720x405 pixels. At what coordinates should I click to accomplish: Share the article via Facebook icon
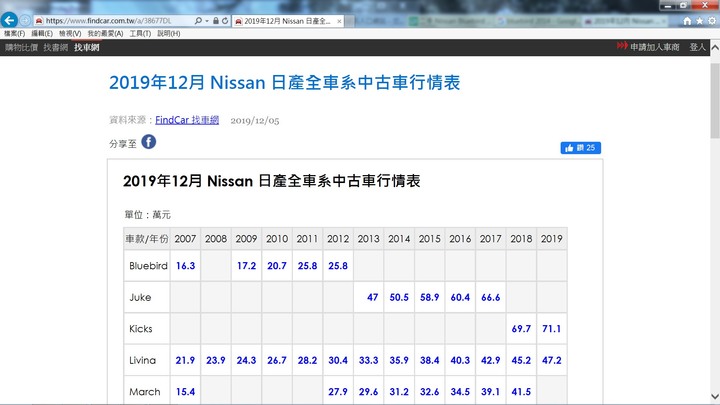(x=148, y=142)
